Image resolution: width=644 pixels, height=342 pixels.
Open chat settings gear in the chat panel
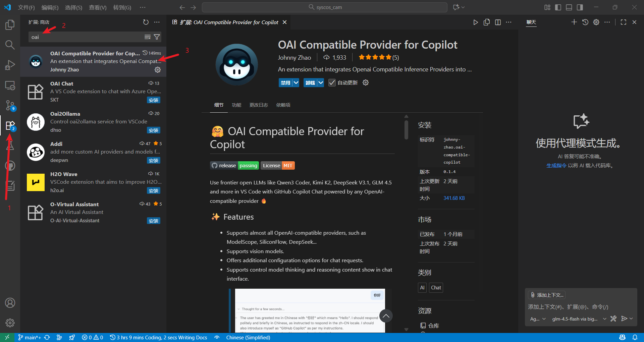click(x=596, y=22)
